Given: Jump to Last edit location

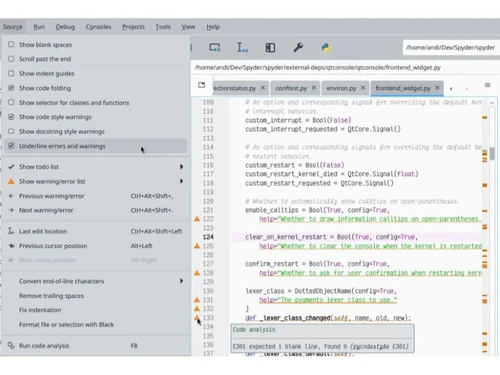Looking at the screenshot, I should pos(96,231).
